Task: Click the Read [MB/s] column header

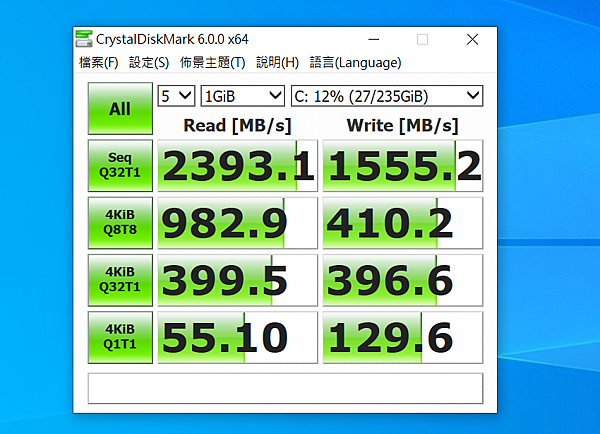Action: click(x=237, y=126)
